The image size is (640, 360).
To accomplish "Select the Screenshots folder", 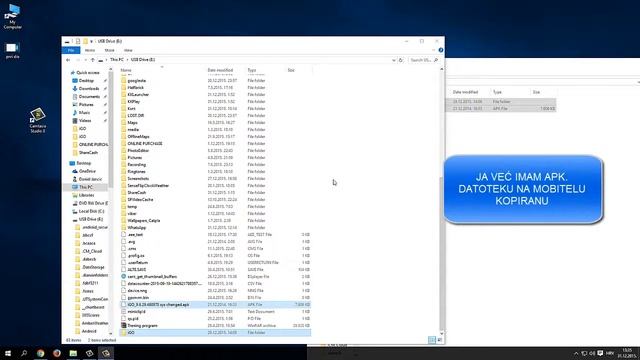I will 138,179.
